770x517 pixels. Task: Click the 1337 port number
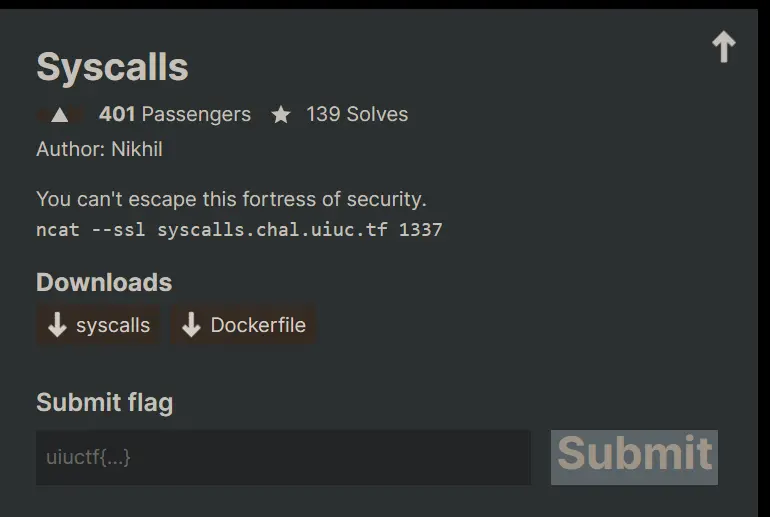[420, 229]
